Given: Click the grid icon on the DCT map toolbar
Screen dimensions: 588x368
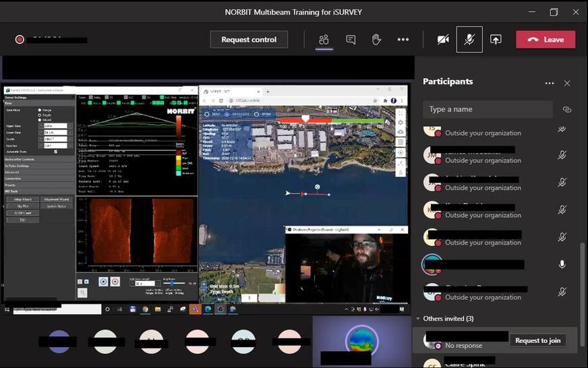Looking at the screenshot, I should 401,142.
